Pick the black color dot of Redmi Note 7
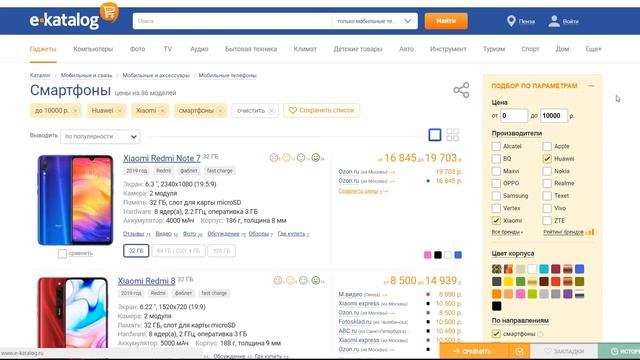Viewport: 640px width, 360px height. click(438, 255)
